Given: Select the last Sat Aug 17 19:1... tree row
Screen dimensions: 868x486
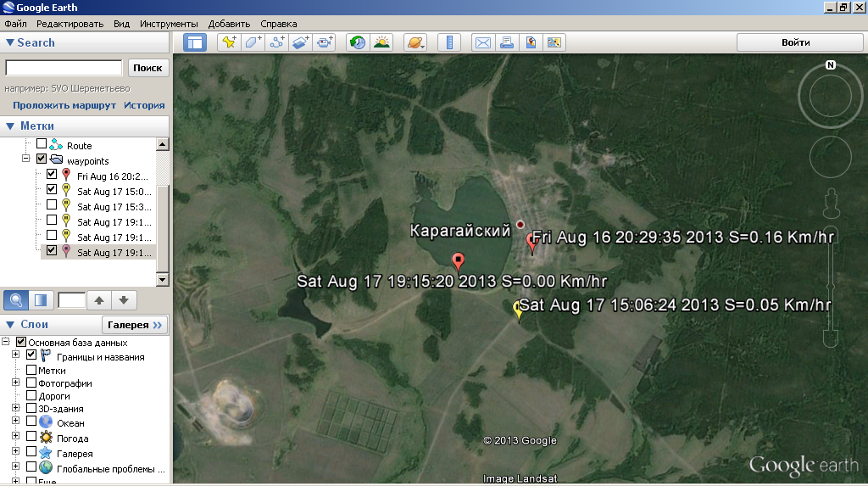Looking at the screenshot, I should click(98, 252).
